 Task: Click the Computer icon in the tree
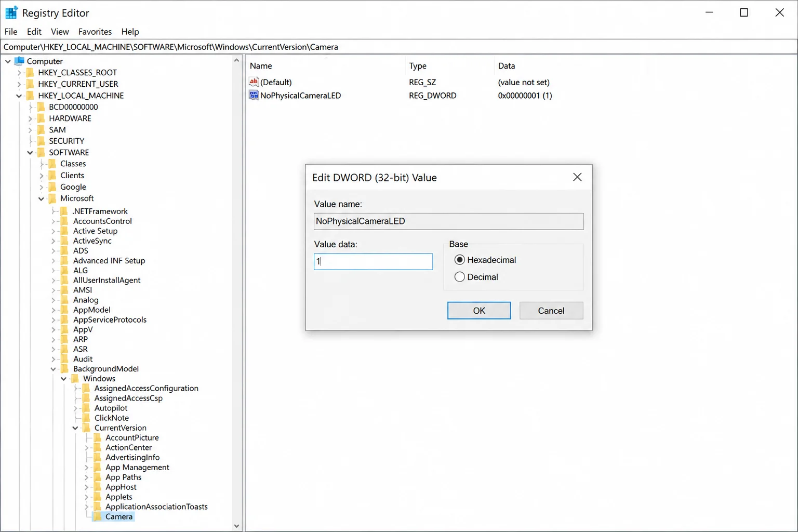(20, 61)
